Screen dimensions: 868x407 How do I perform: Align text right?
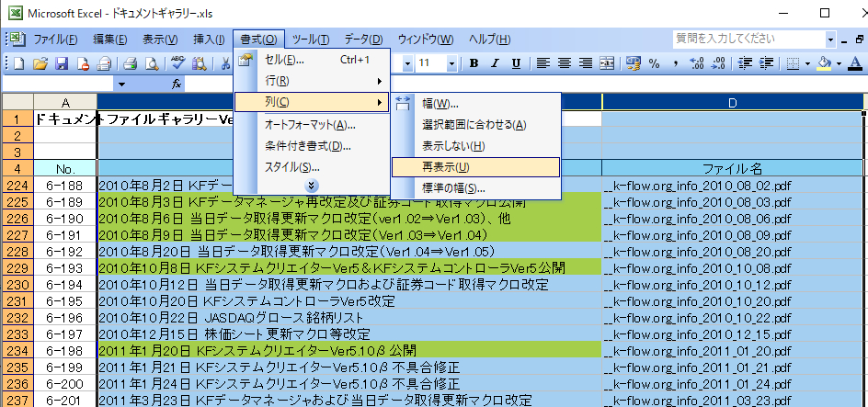point(586,63)
